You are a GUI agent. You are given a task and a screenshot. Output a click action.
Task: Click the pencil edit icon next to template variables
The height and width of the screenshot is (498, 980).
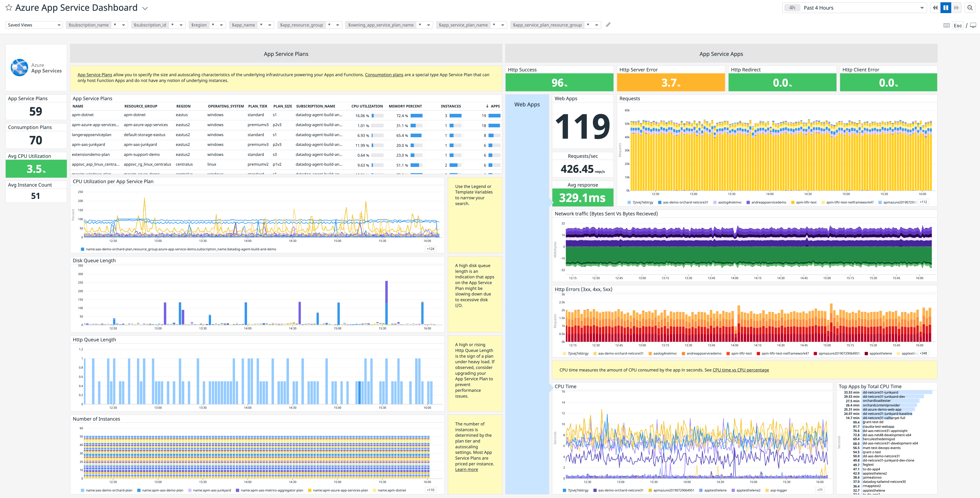608,25
